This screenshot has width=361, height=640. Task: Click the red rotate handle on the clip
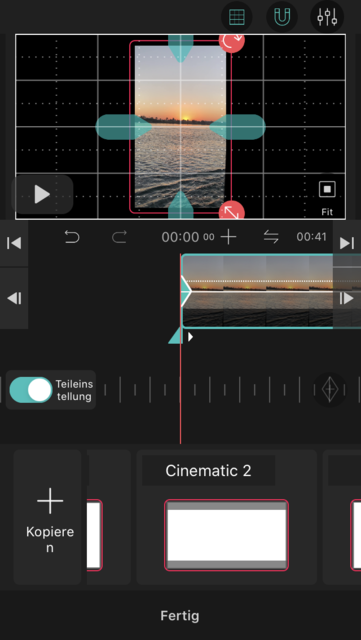[x=232, y=42]
